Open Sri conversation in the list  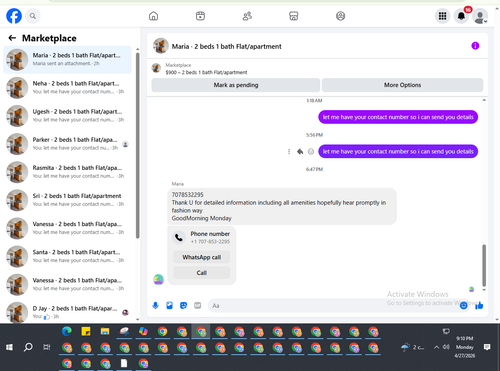tap(67, 200)
